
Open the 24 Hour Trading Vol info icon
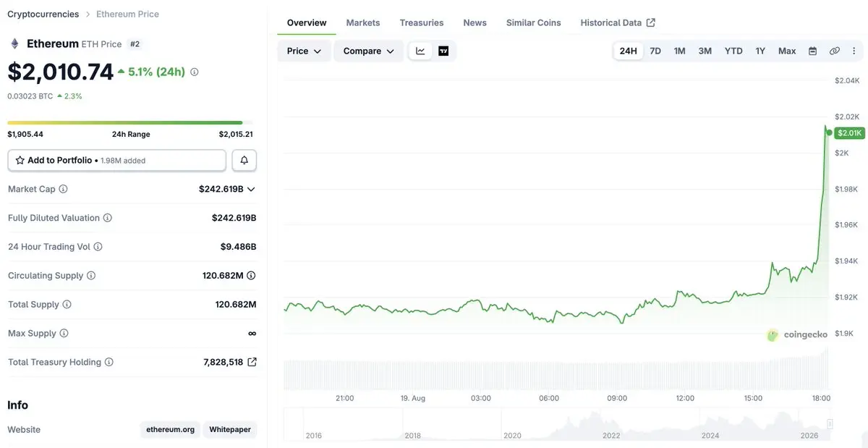(98, 247)
